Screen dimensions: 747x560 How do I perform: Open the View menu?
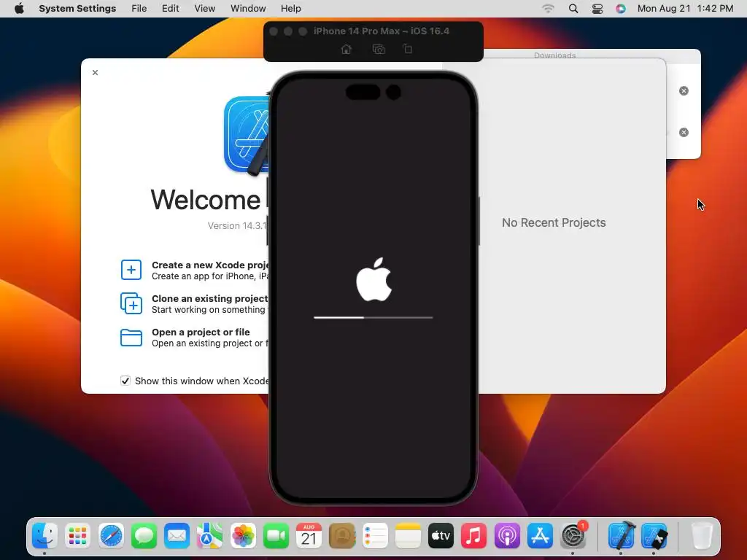coord(204,9)
